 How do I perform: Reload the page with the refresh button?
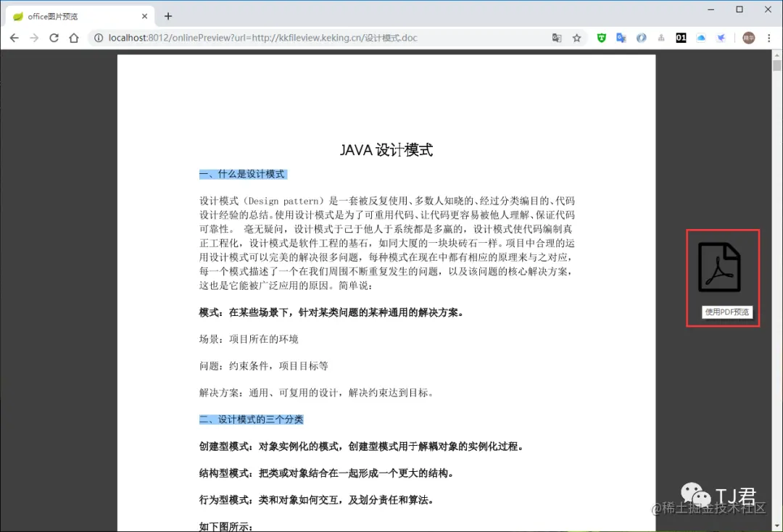(x=54, y=38)
